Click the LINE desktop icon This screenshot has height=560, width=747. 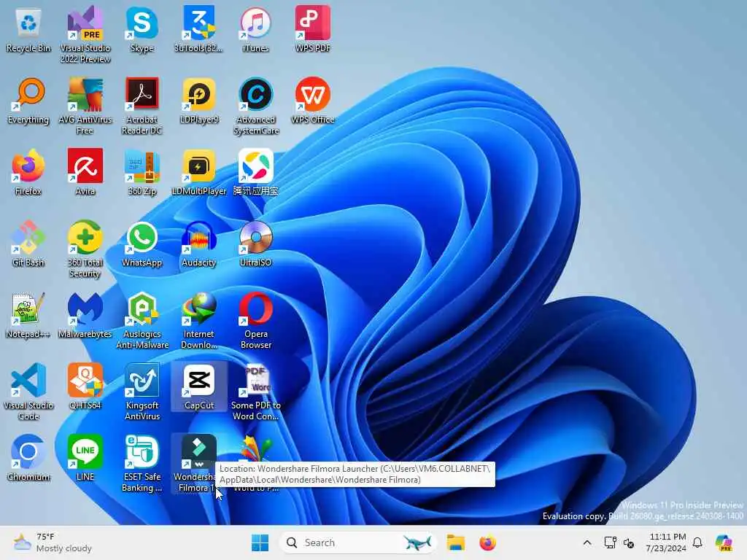[x=85, y=458]
